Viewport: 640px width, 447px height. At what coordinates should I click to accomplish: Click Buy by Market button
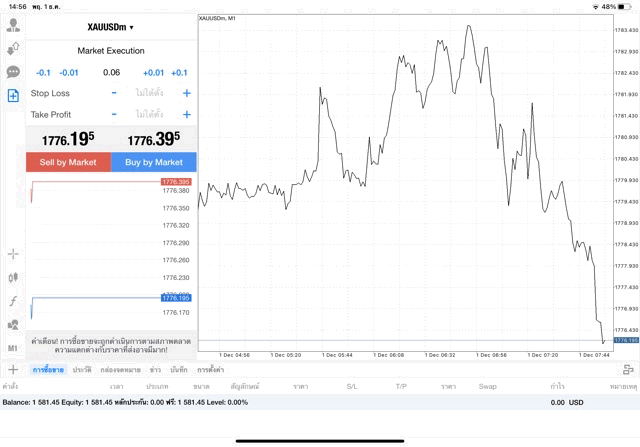pyautogui.click(x=154, y=162)
